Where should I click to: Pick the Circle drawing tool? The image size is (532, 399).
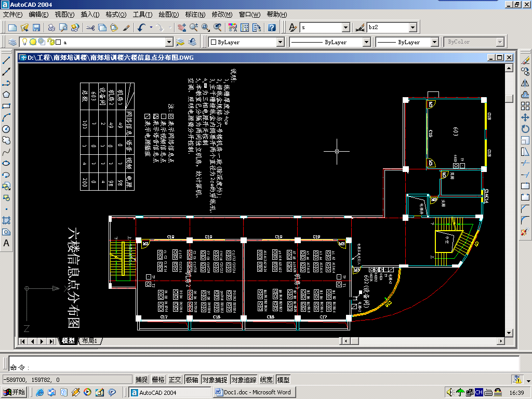[6, 129]
